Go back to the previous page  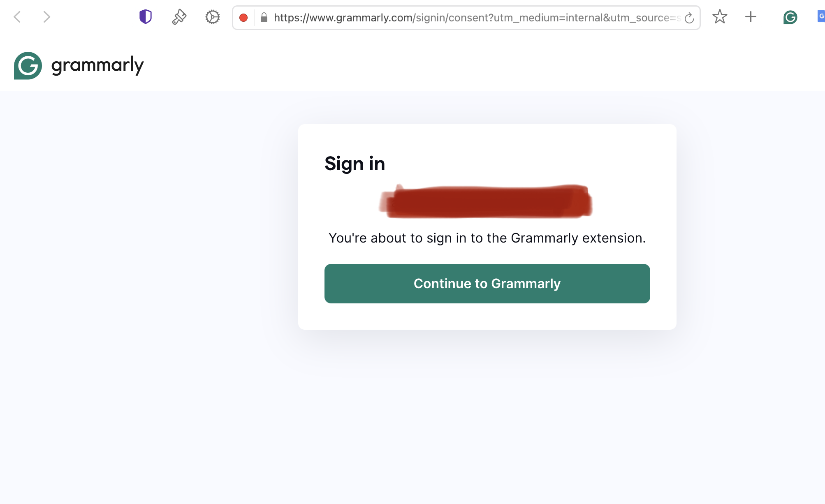(17, 17)
